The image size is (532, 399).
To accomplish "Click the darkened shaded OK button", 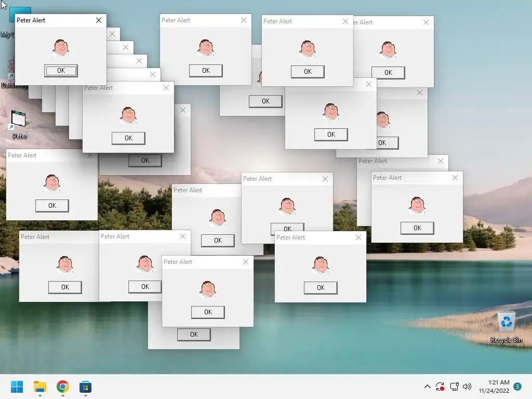I will (145, 161).
